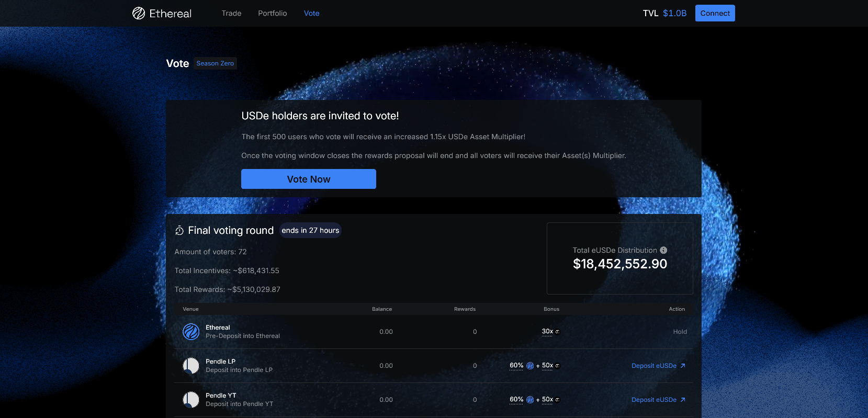Click the Bonus column header
This screenshot has height=418, width=868.
pos(551,309)
